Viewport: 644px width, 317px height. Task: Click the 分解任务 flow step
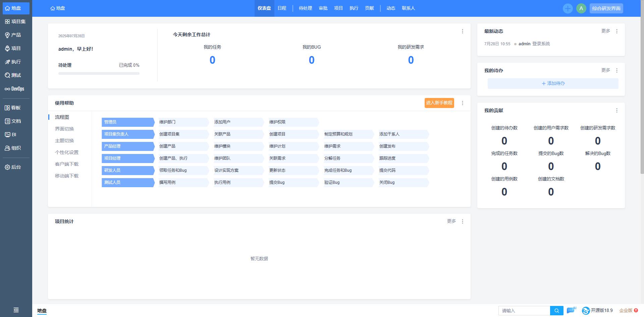(x=348, y=158)
